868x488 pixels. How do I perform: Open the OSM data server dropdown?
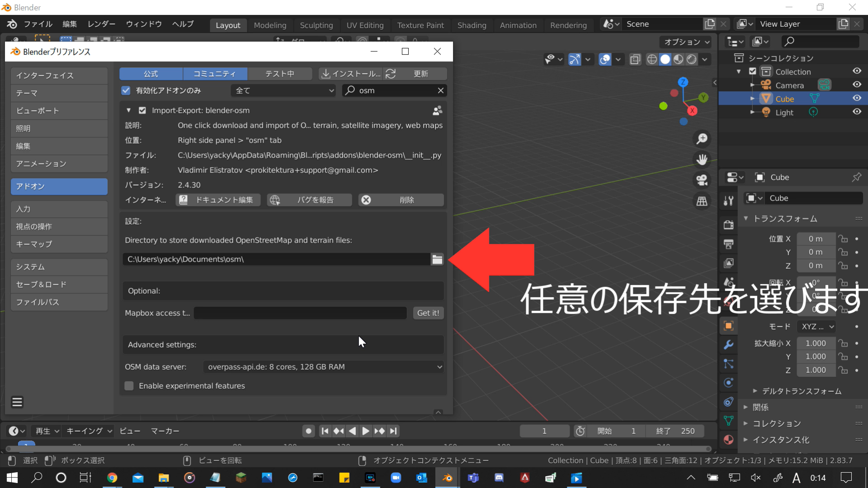coord(323,367)
